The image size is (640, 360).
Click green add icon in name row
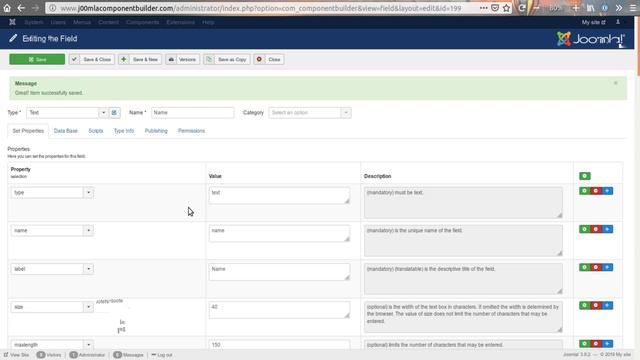584,229
